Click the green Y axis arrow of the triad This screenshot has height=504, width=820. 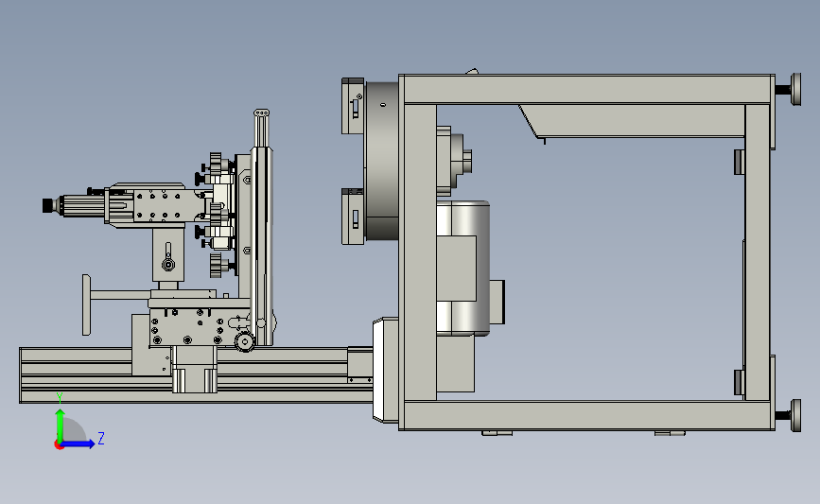pyautogui.click(x=61, y=425)
